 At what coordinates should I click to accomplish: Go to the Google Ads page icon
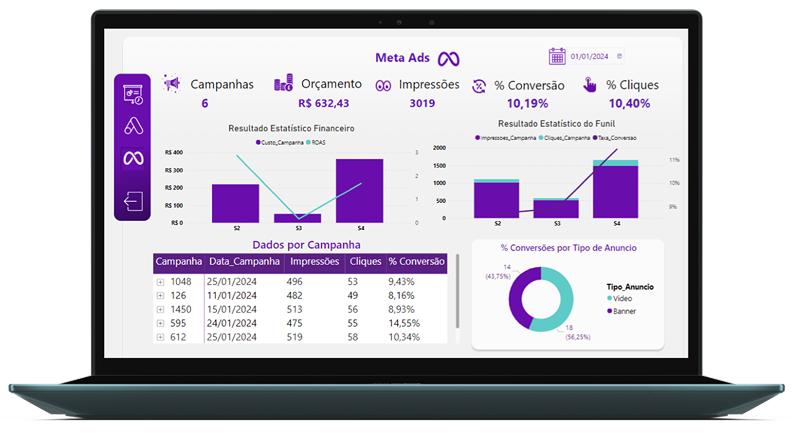point(133,126)
